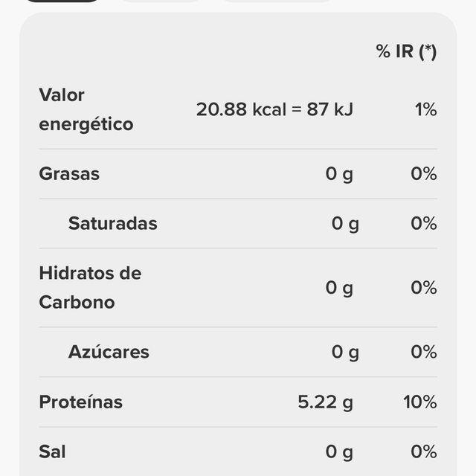Image resolution: width=476 pixels, height=476 pixels.
Task: Click the % IR (*) column header
Action: click(x=406, y=51)
